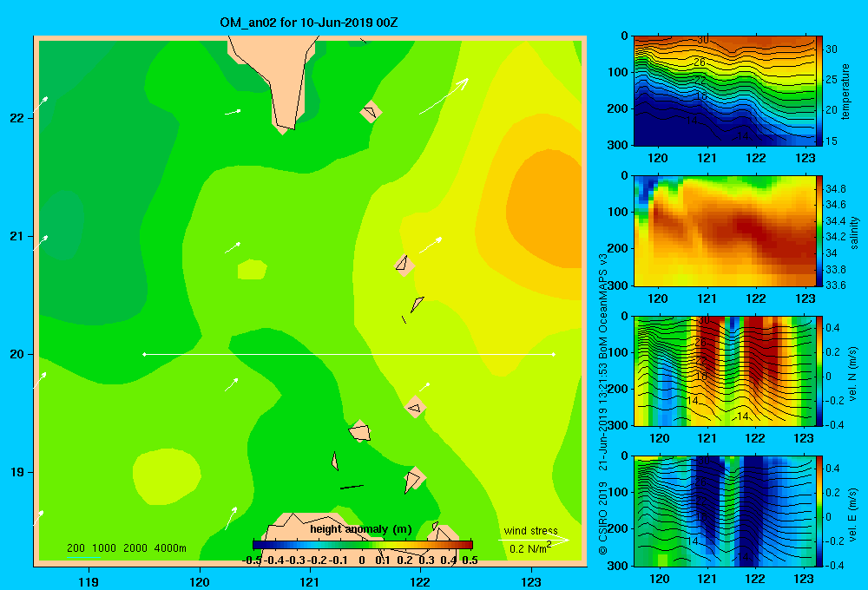
Task: Select the temperature color scale bar
Action: pyautogui.click(x=819, y=91)
